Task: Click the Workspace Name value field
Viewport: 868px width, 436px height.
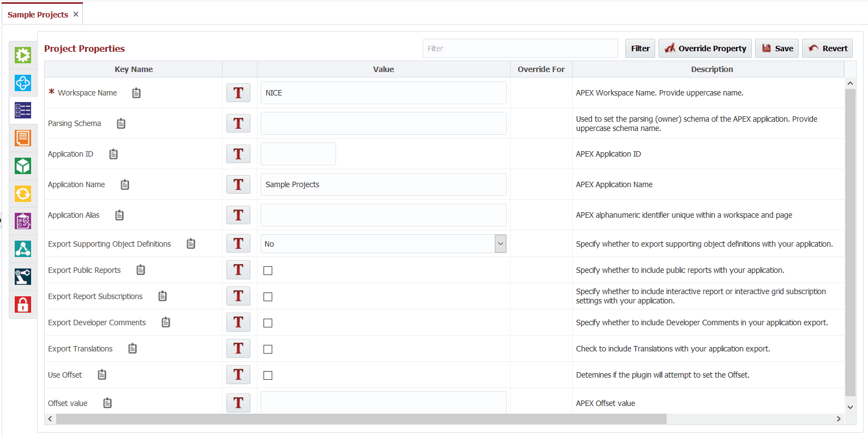Action: tap(384, 93)
